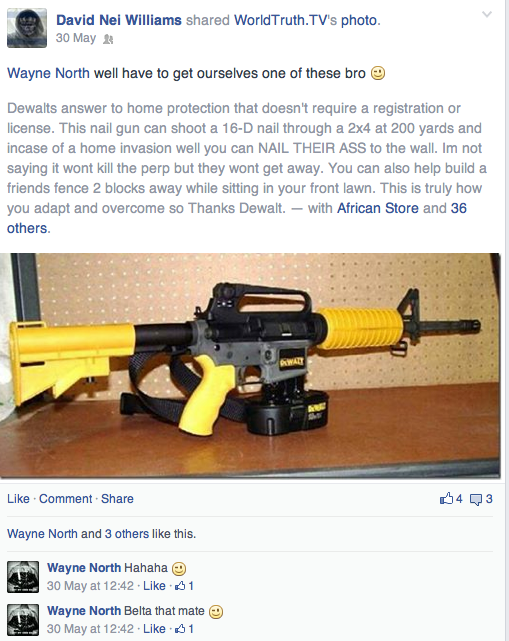The height and width of the screenshot is (641, 509).
Task: Click thumbs-up icon on Hahaha comment
Action: tap(180, 586)
